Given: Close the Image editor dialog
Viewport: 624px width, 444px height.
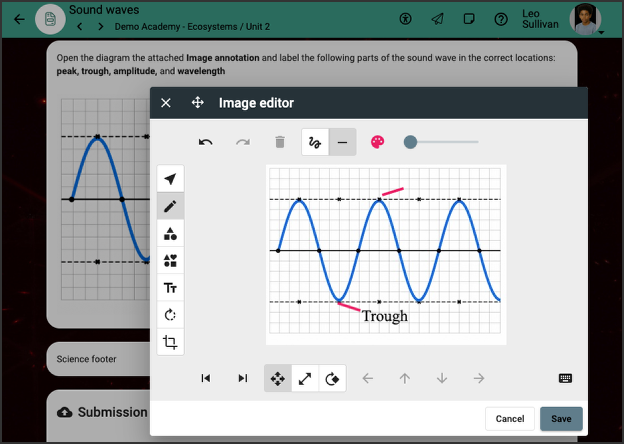Looking at the screenshot, I should click(x=166, y=103).
